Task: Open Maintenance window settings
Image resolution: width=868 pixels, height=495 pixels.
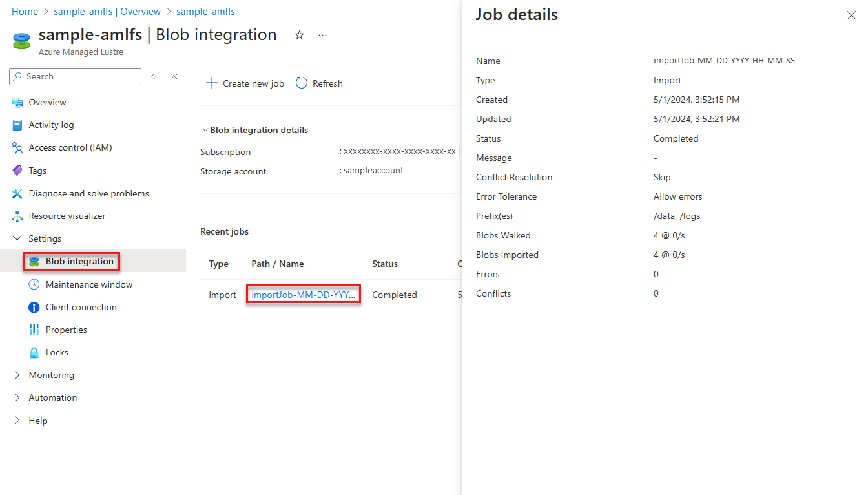Action: click(x=88, y=284)
